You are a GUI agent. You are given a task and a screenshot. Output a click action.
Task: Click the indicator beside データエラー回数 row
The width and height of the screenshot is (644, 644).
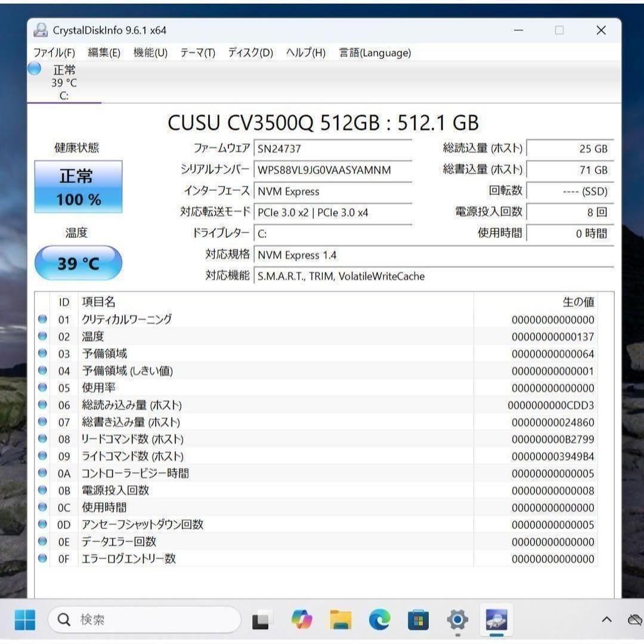coord(42,542)
